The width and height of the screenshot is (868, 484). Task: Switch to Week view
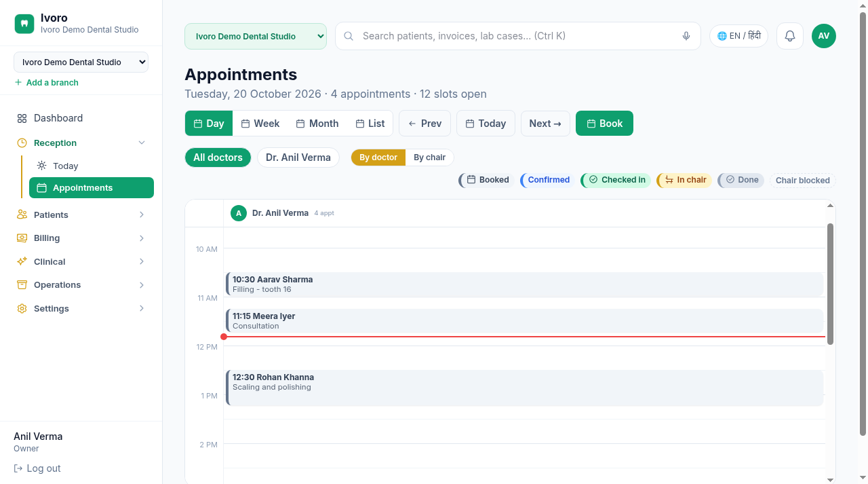pos(260,124)
